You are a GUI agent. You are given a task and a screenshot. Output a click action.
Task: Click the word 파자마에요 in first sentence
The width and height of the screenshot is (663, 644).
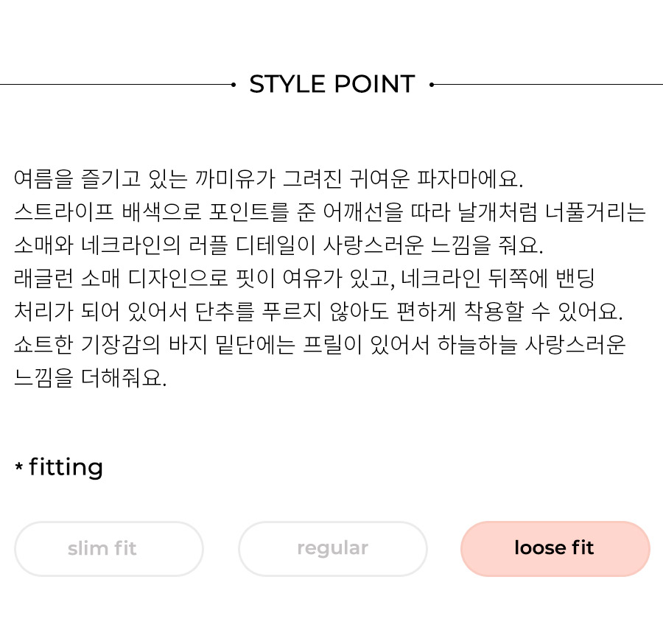click(x=470, y=178)
